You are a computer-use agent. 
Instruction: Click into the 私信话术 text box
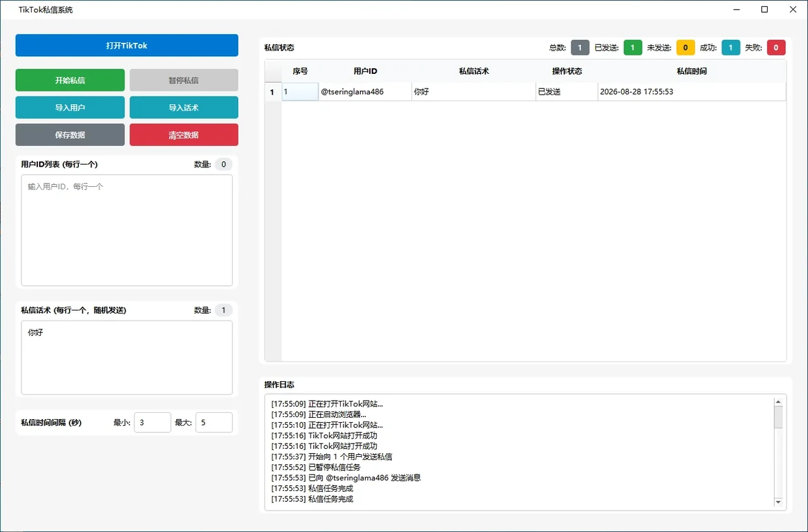[x=127, y=358]
